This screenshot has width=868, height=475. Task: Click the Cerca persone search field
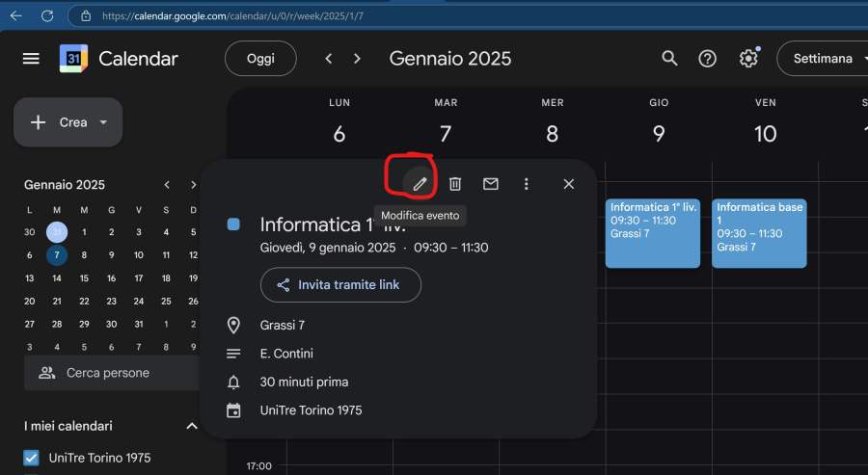pyautogui.click(x=111, y=373)
